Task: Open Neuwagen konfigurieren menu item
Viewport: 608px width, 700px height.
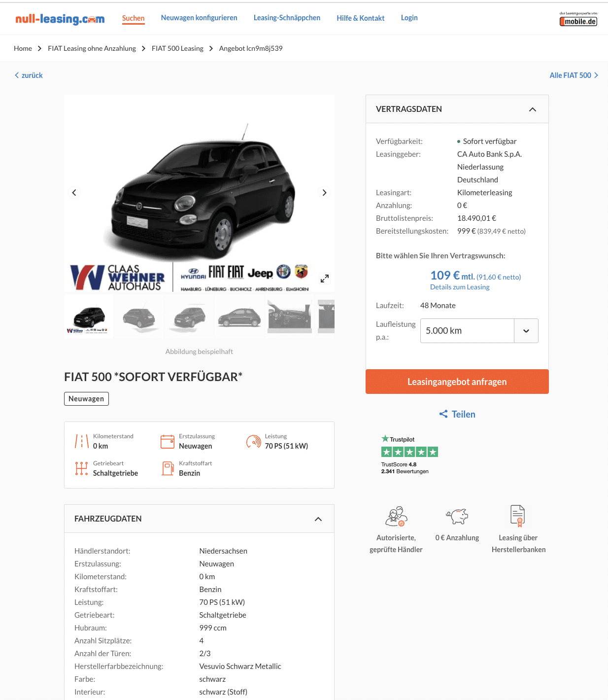Action: click(x=199, y=18)
